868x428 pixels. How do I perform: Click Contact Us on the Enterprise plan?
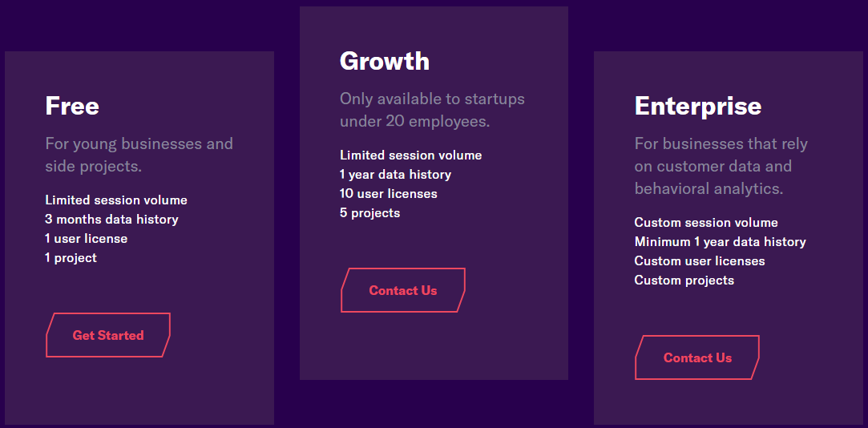[697, 357]
